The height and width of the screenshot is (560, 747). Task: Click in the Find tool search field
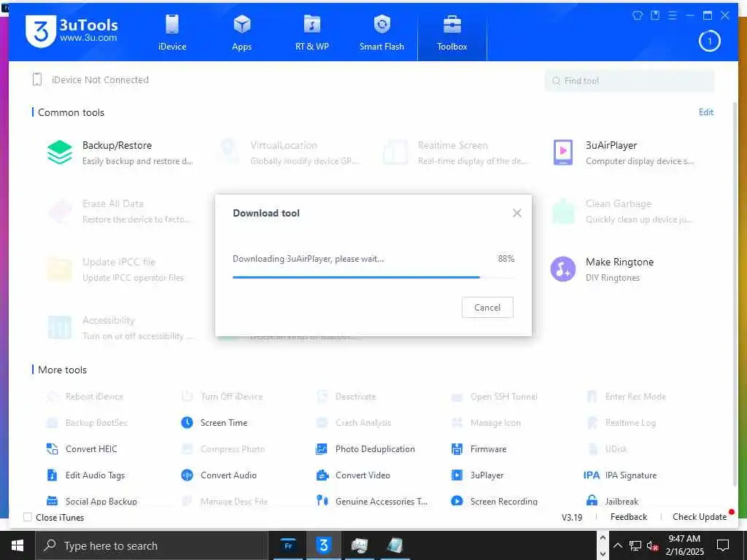point(630,81)
